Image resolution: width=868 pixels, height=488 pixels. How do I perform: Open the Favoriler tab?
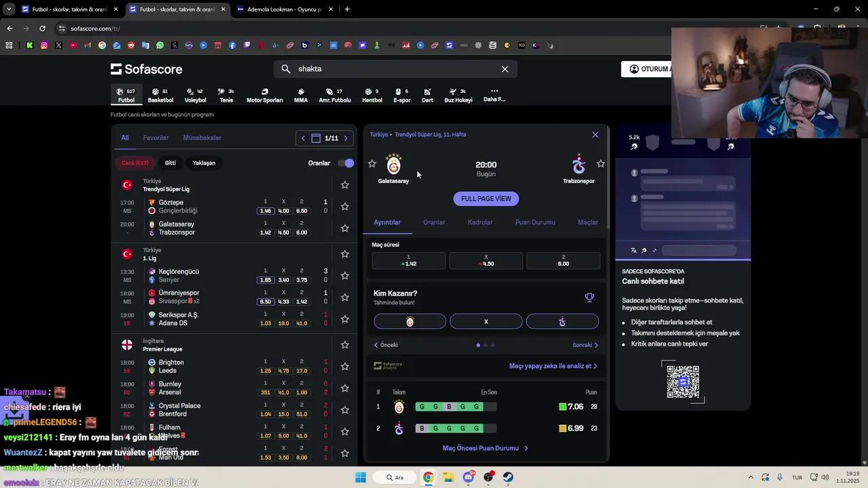pyautogui.click(x=155, y=138)
